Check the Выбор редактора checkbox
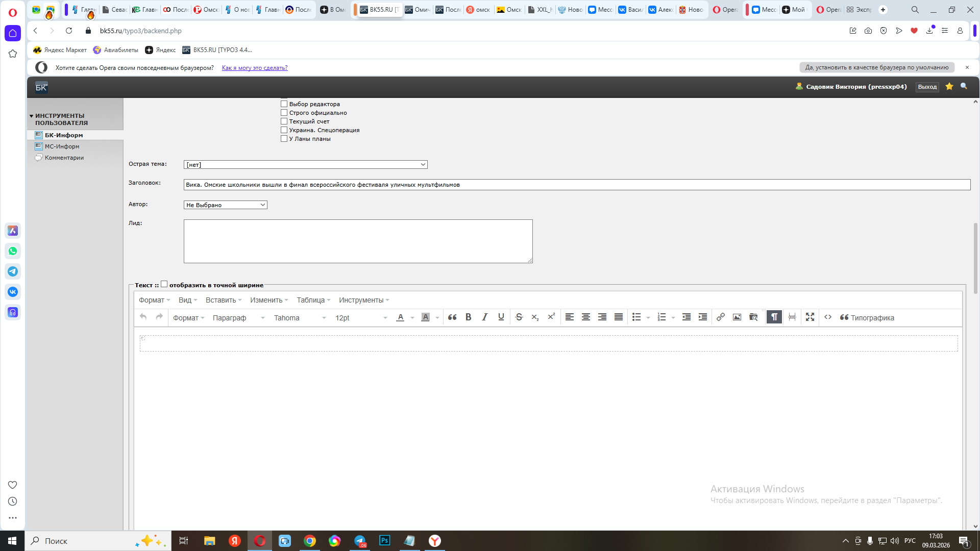Viewport: 980px width, 551px height. point(284,104)
